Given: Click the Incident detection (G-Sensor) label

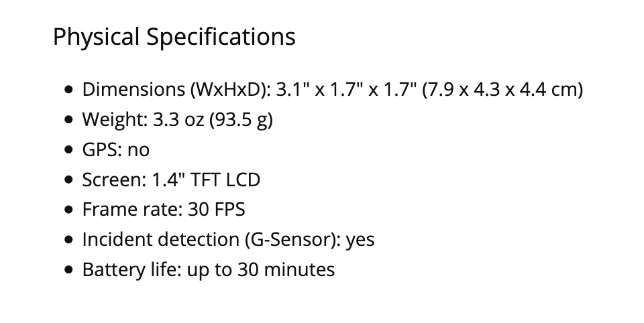Looking at the screenshot, I should click(x=211, y=239).
